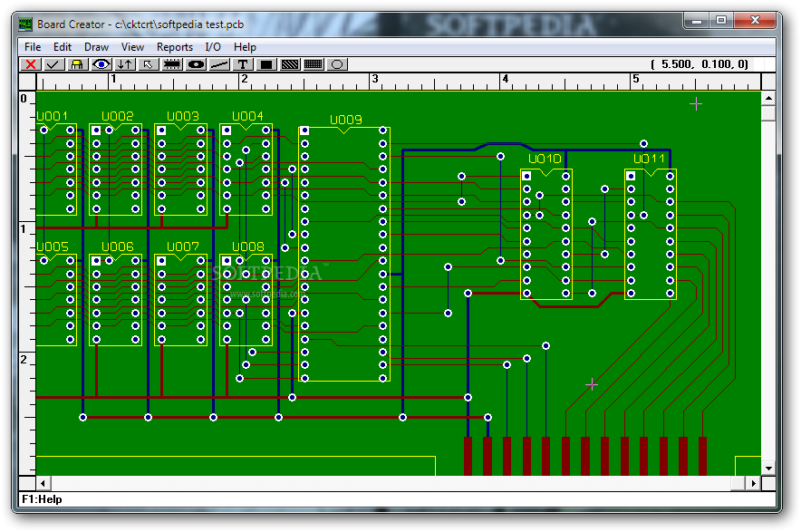Image resolution: width=801 pixels, height=532 pixels.
Task: Select the IC chip package tool
Action: 172,64
